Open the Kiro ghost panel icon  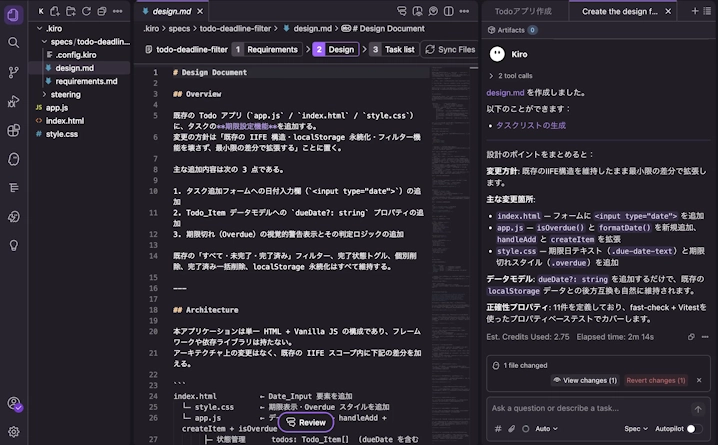[14, 159]
